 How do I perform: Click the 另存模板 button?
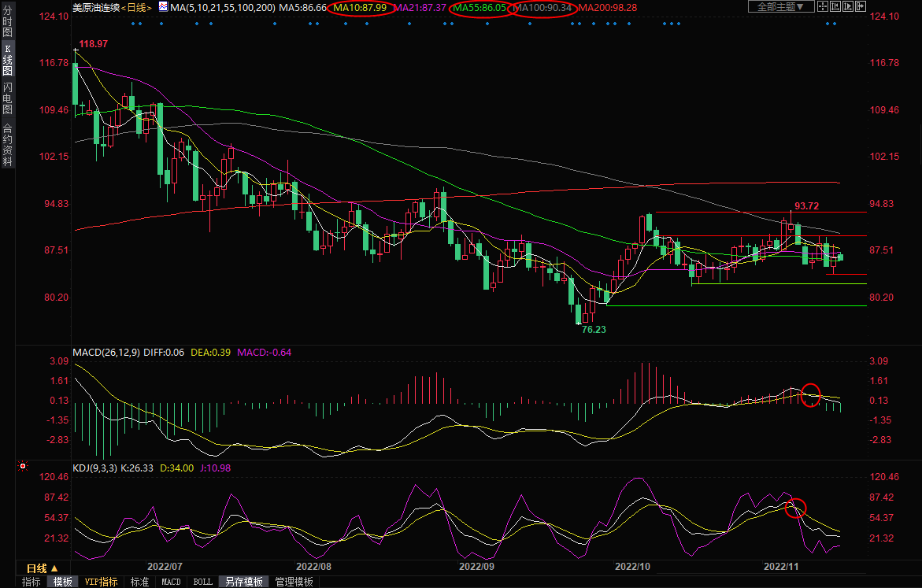pos(243,582)
